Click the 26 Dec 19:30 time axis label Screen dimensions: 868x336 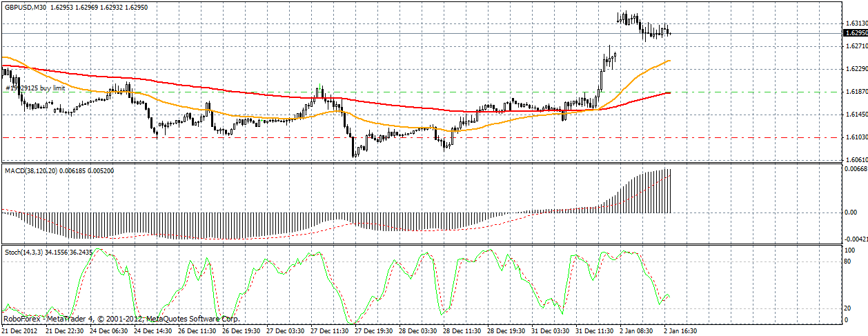tap(243, 331)
